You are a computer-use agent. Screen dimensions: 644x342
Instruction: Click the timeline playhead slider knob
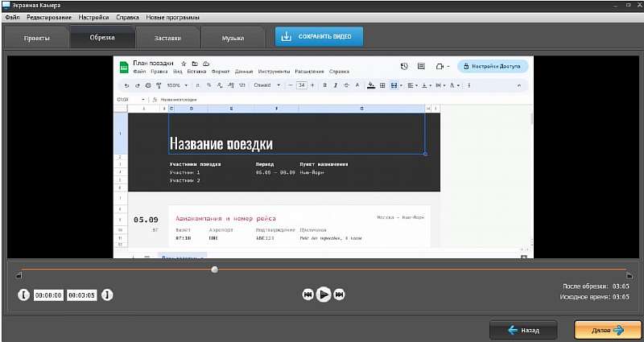tap(214, 270)
